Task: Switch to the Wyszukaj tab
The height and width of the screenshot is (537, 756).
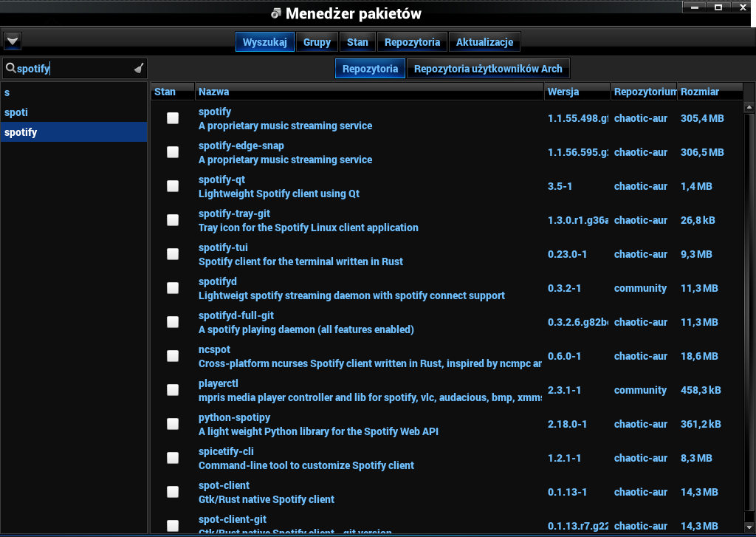Action: point(265,42)
